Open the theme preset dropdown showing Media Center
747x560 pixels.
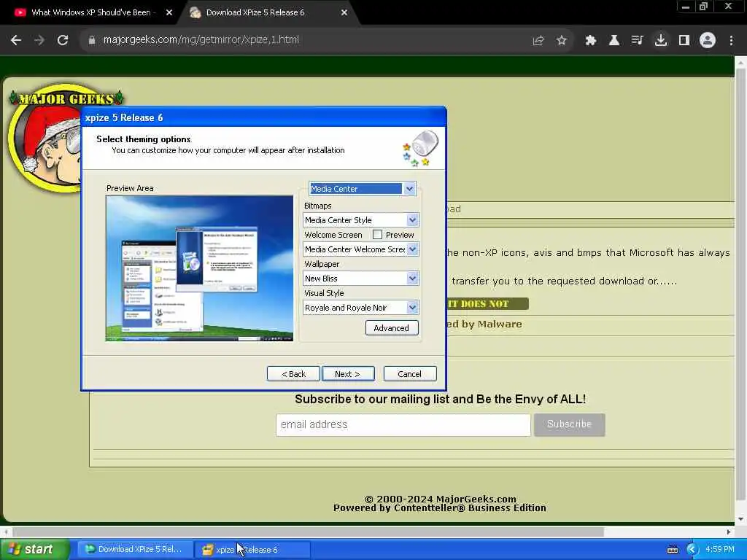pos(362,189)
